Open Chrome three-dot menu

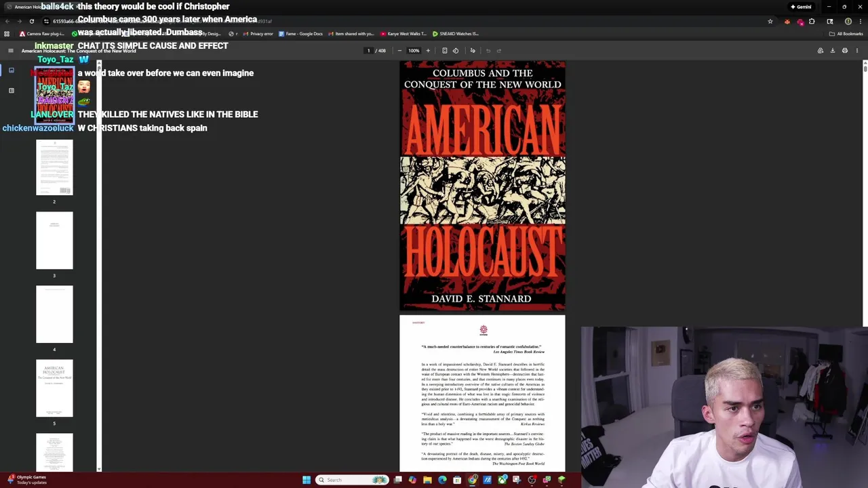[x=860, y=22]
